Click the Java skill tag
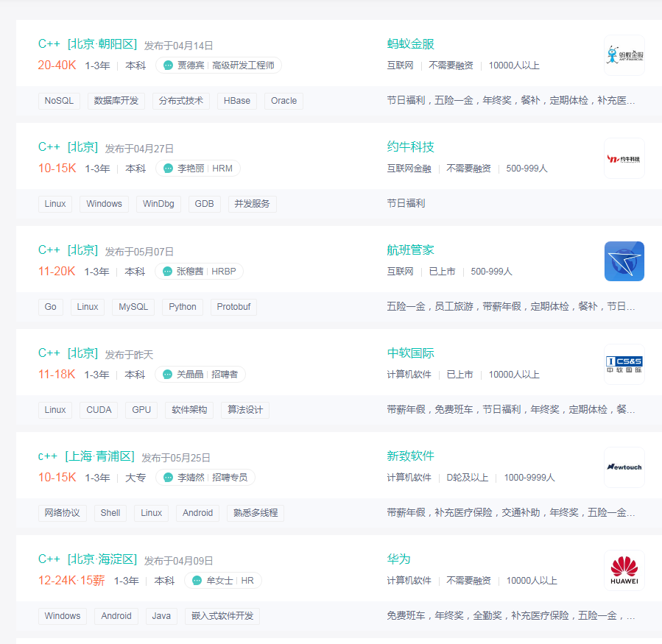This screenshot has height=644, width=662. (161, 616)
